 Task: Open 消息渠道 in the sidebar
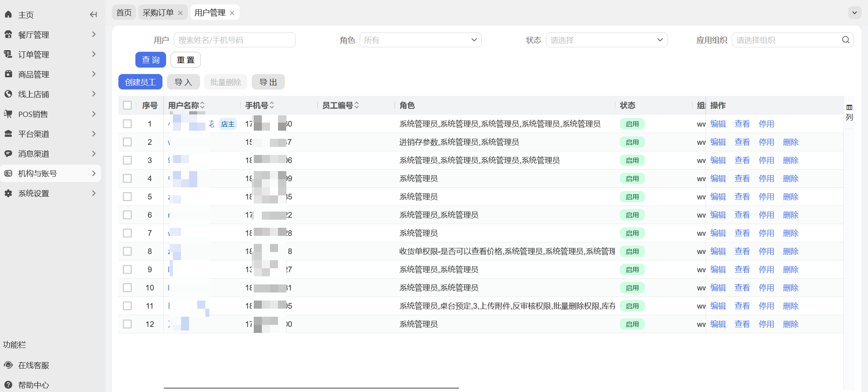[x=51, y=153]
